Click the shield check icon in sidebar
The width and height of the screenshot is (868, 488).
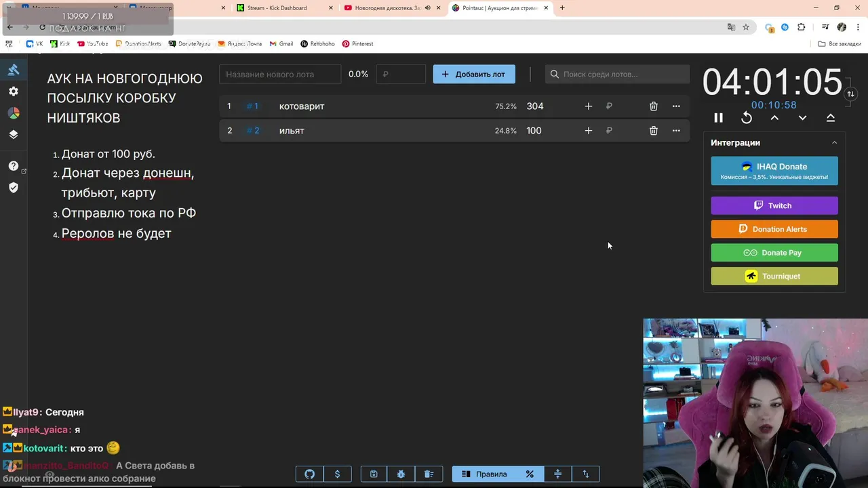click(14, 188)
